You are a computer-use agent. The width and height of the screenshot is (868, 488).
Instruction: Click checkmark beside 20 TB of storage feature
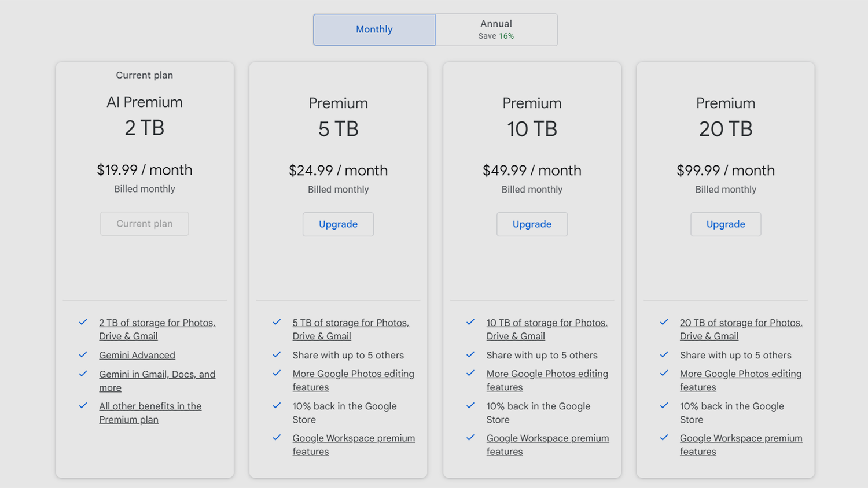tap(664, 322)
